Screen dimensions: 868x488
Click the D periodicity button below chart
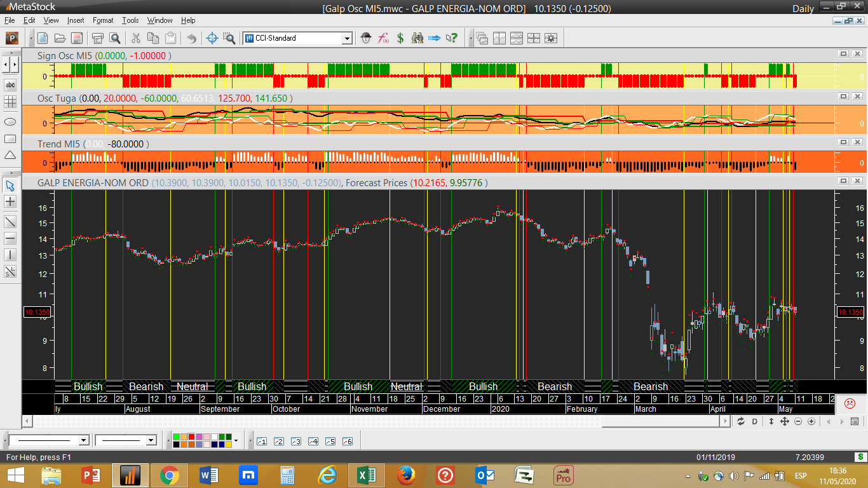coord(755,421)
